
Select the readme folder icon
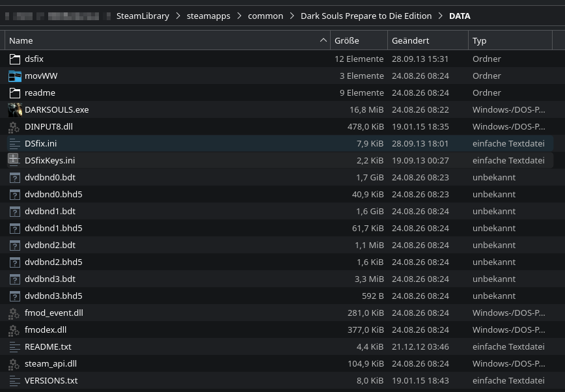coord(15,93)
